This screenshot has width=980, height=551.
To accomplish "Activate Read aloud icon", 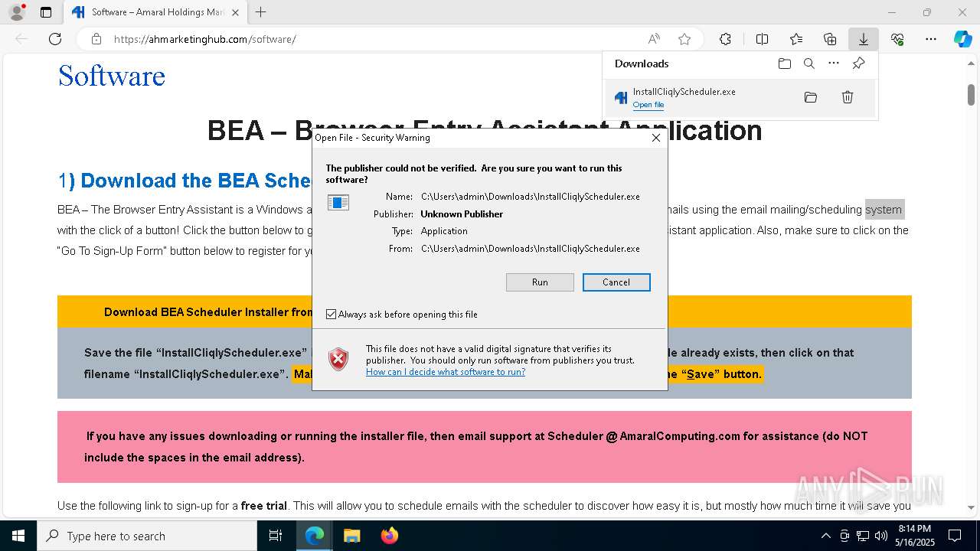I will click(x=654, y=39).
